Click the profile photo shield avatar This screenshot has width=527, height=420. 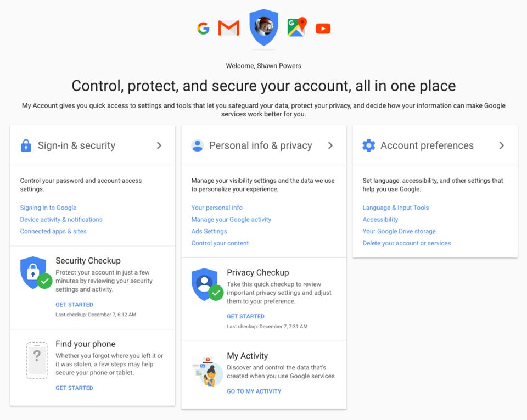[x=263, y=26]
